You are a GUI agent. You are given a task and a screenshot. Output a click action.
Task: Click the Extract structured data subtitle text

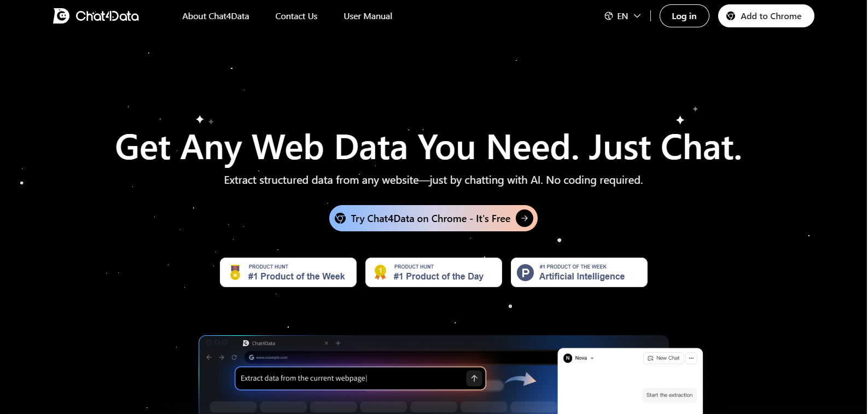coord(433,180)
